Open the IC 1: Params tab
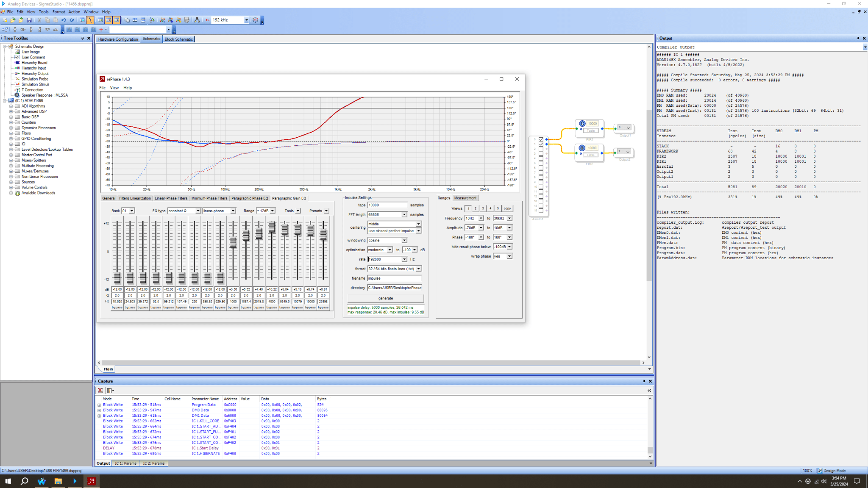Screen dimensions: 868x488 (125, 463)
